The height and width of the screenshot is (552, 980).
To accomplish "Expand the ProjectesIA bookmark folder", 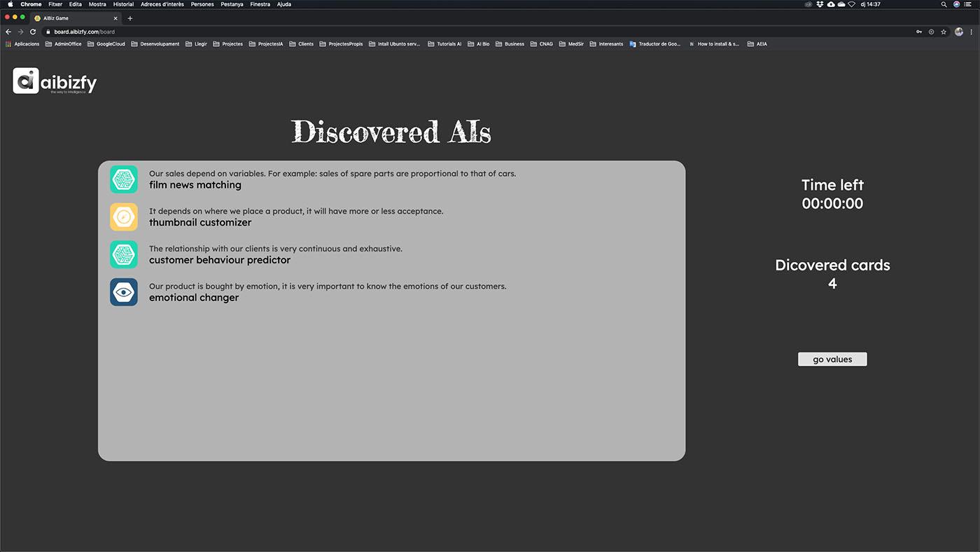I will point(266,44).
